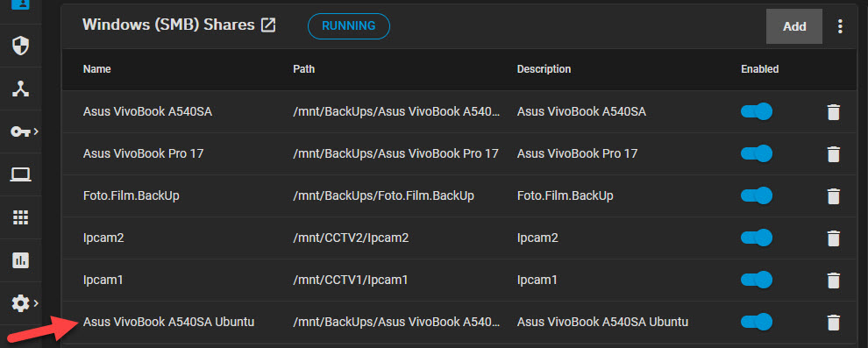Click the Ipcam1 name cell
The height and width of the screenshot is (348, 868).
(x=103, y=280)
